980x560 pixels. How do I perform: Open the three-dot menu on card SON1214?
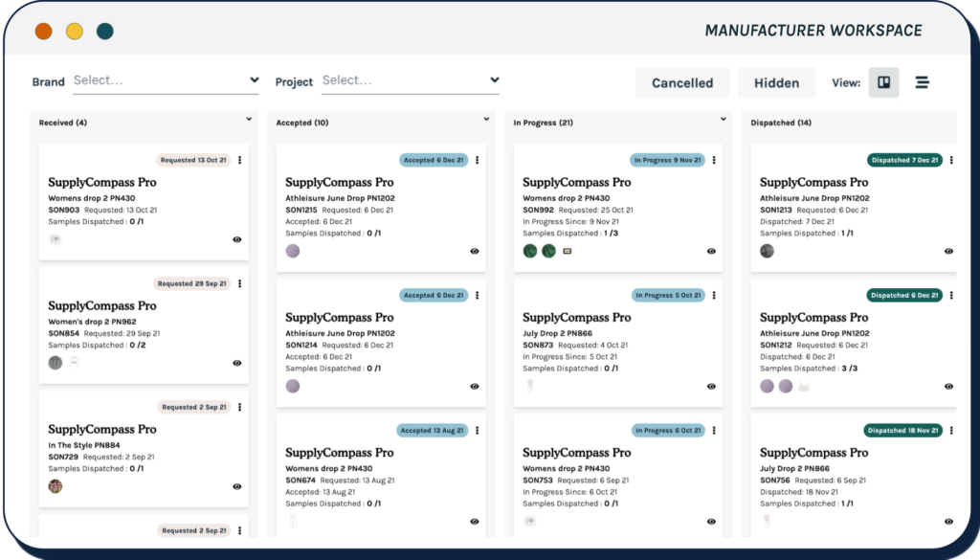[x=477, y=295]
